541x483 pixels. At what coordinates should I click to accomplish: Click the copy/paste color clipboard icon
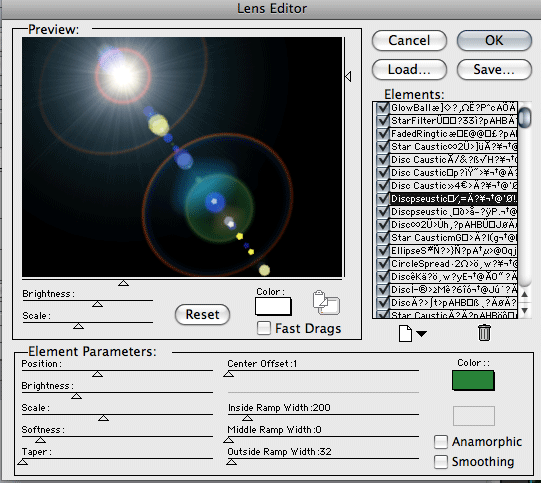tap(326, 303)
